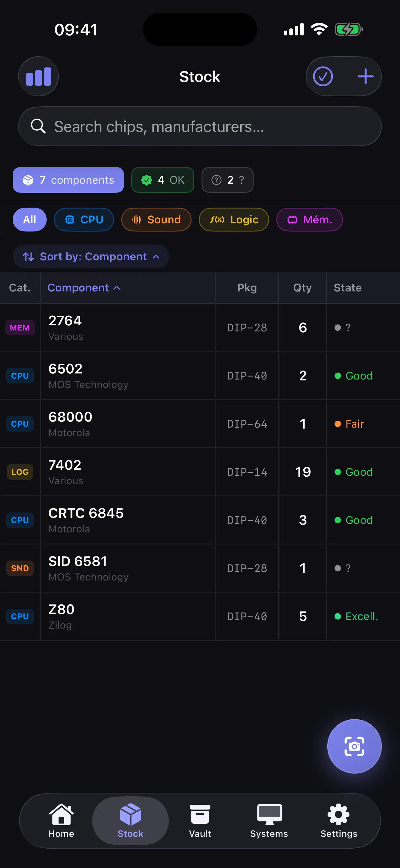
Task: Toggle the 7 components filter chip
Action: 68,180
